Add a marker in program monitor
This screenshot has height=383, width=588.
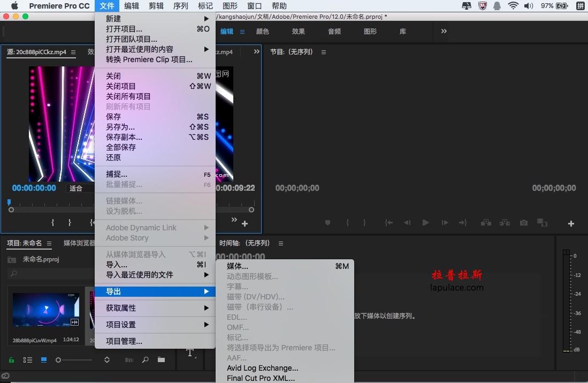tap(328, 223)
